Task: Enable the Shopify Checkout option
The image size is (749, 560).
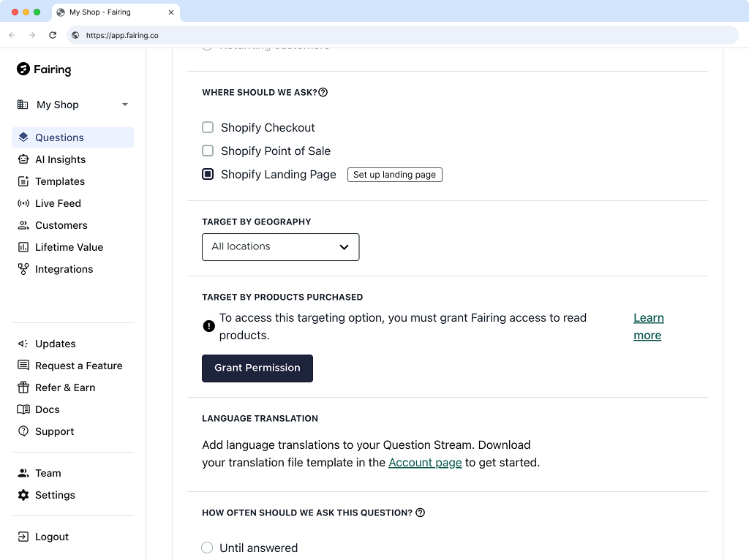Action: [208, 127]
